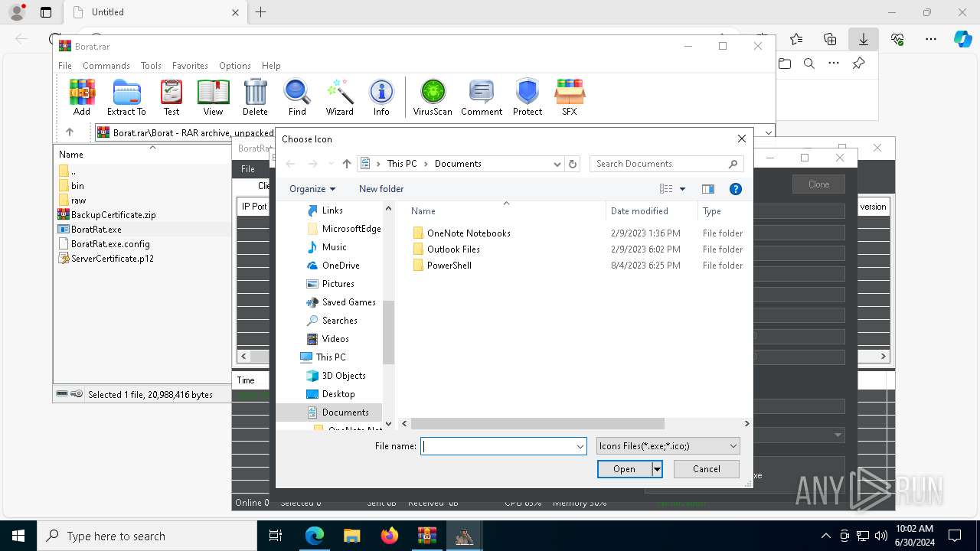
Task: Click the WinRAR taskbar icon
Action: [x=426, y=536]
